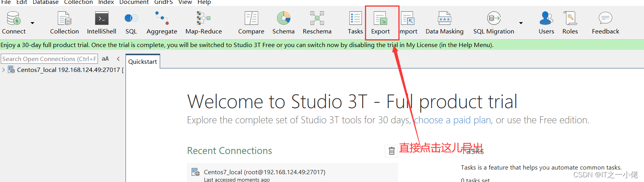Open the SQL Migration tool
644x182 pixels.
click(x=494, y=23)
